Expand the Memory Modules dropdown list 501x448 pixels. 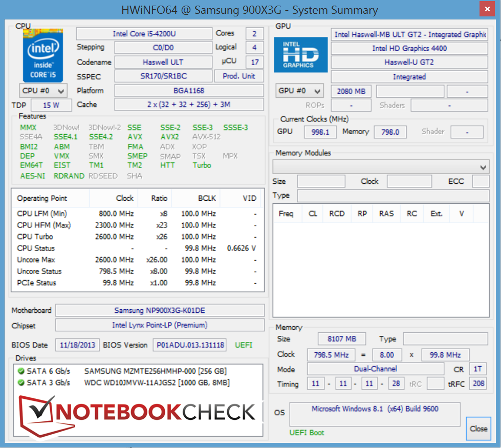(381, 167)
